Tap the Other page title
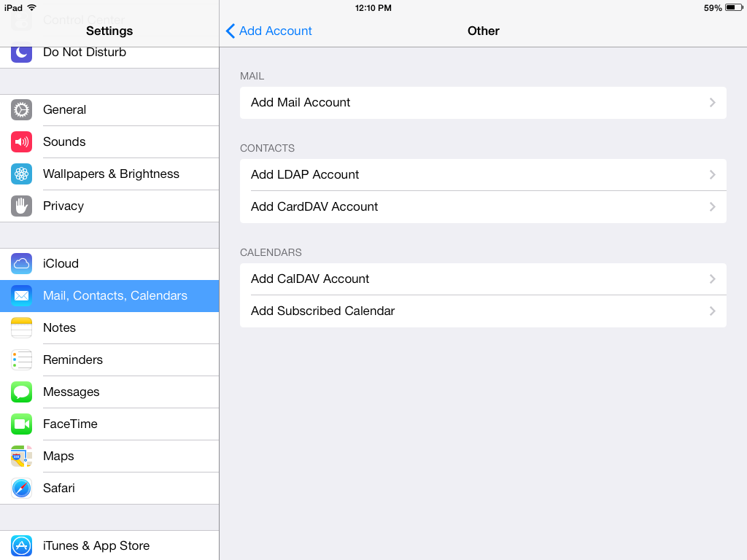Image resolution: width=747 pixels, height=560 pixels. [x=483, y=31]
